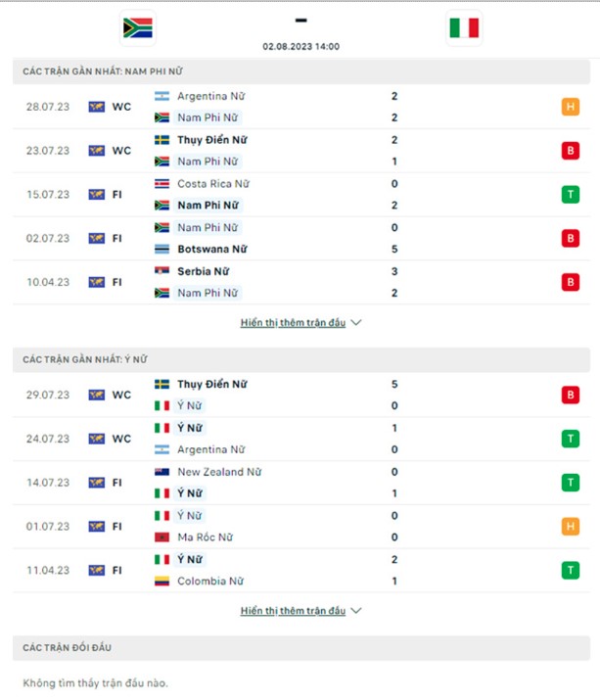Click the green T badge for Costa Rica match
The width and height of the screenshot is (600, 700).
click(570, 195)
